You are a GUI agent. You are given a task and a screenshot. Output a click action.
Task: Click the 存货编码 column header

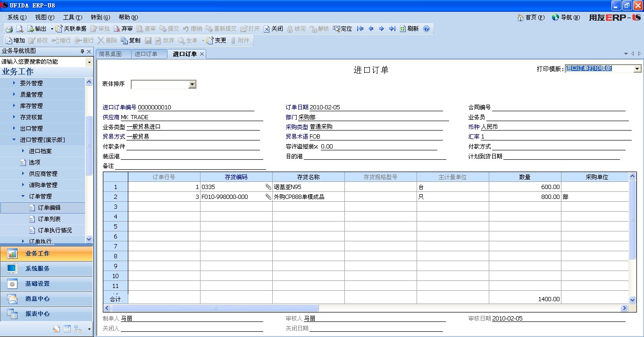[x=236, y=177]
